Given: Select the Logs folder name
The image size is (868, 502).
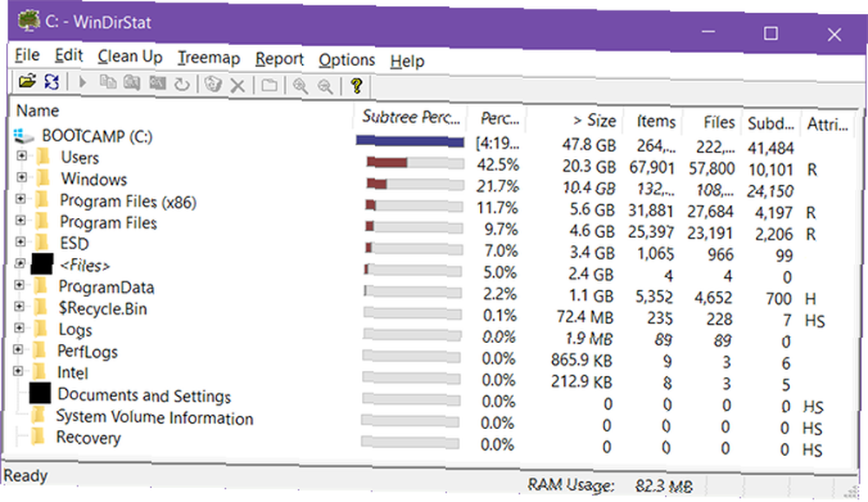Looking at the screenshot, I should (76, 329).
